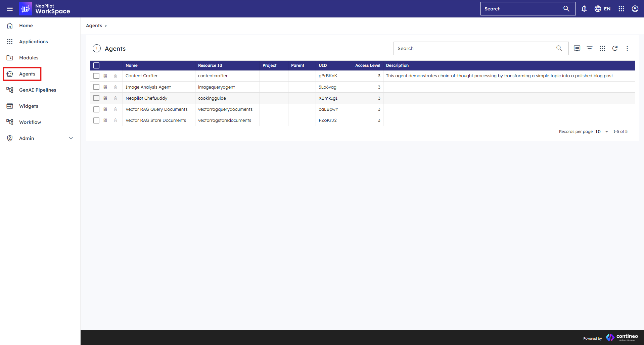Open the Home menu item
Viewport: 644px width, 345px height.
tap(26, 26)
